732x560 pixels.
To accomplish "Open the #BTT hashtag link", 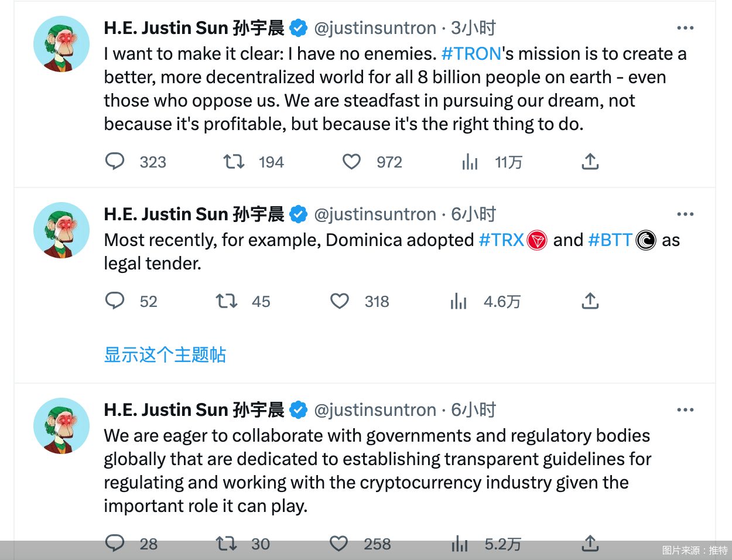I will click(610, 240).
